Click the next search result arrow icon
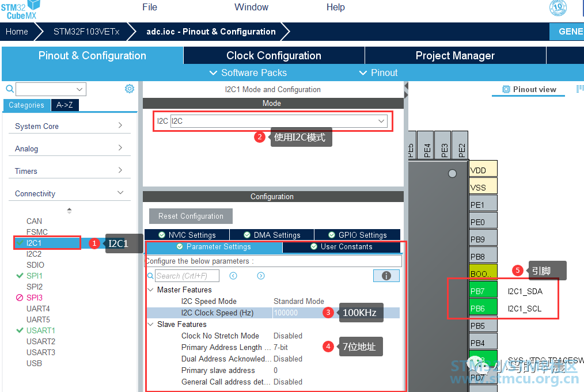The image size is (584, 392). click(x=261, y=276)
